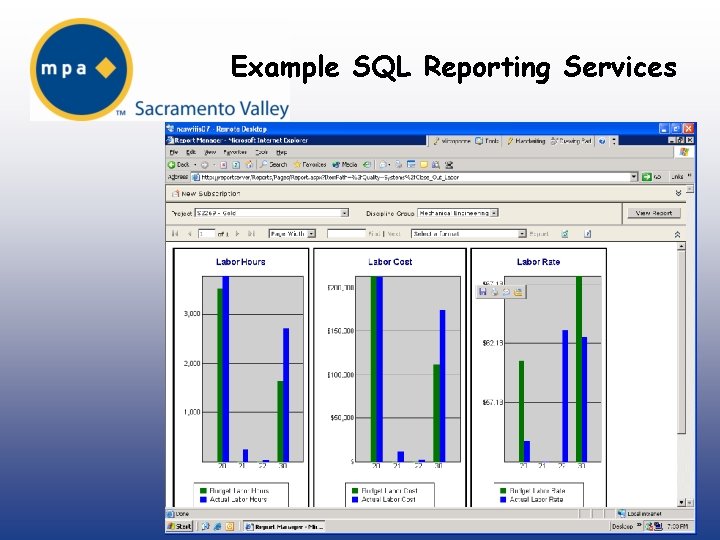
Task: Open the Search pane in toolbar
Action: point(274,164)
